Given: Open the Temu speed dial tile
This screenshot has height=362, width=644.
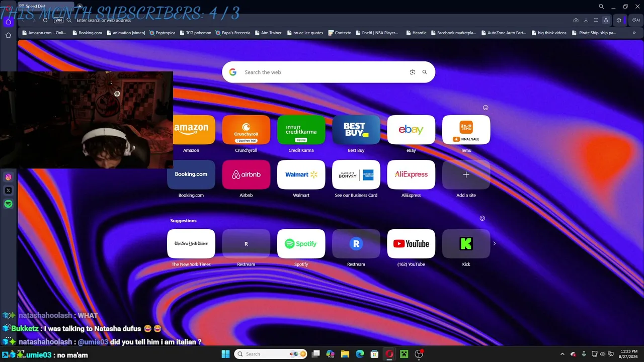Looking at the screenshot, I should [466, 130].
